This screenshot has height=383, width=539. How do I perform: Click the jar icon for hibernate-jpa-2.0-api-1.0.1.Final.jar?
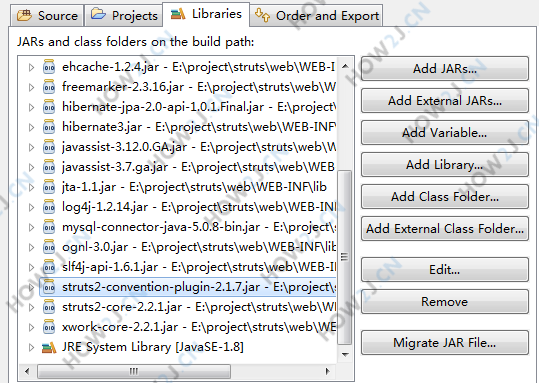click(x=49, y=107)
